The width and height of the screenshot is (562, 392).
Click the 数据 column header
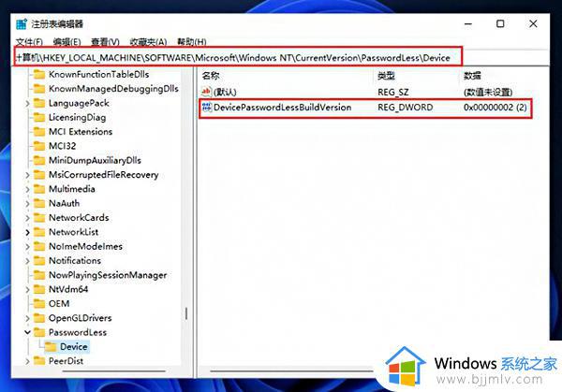coord(472,76)
